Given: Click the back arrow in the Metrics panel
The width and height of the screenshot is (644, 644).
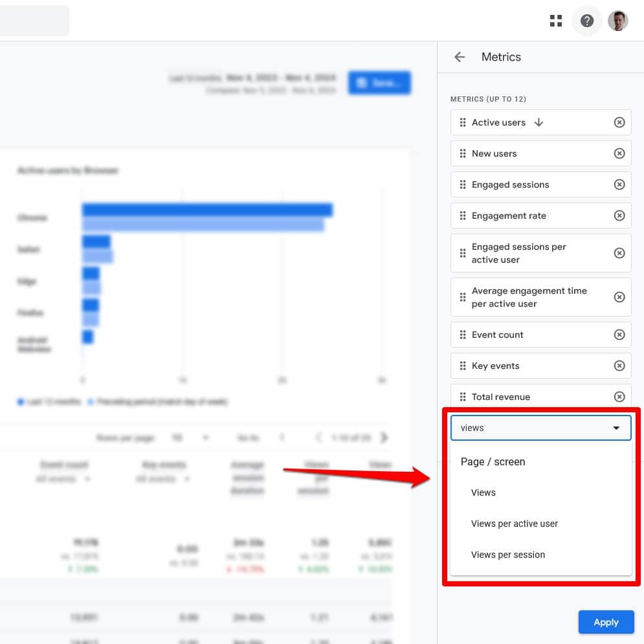Looking at the screenshot, I should click(x=460, y=57).
